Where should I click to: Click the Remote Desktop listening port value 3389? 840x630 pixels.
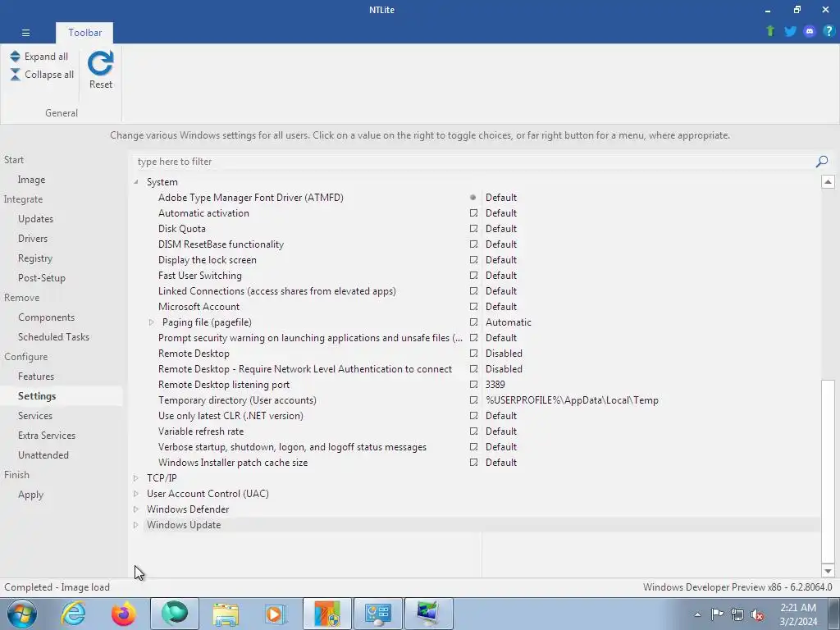tap(495, 385)
